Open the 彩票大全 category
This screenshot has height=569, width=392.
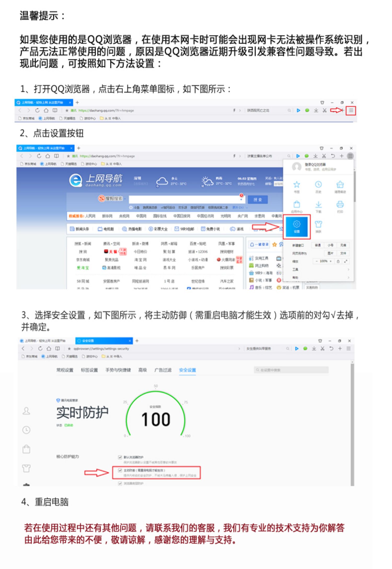[158, 229]
